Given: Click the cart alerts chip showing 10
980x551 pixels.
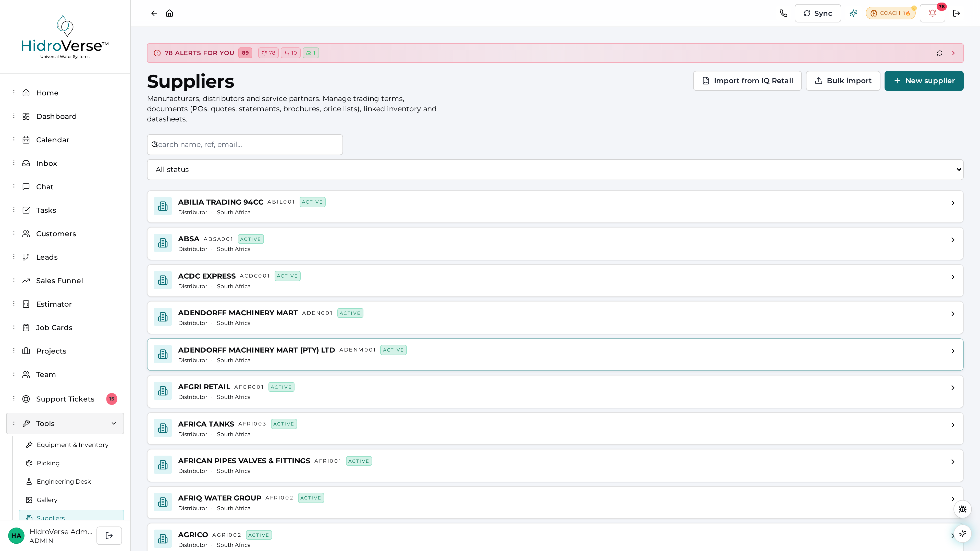Looking at the screenshot, I should pos(291,53).
